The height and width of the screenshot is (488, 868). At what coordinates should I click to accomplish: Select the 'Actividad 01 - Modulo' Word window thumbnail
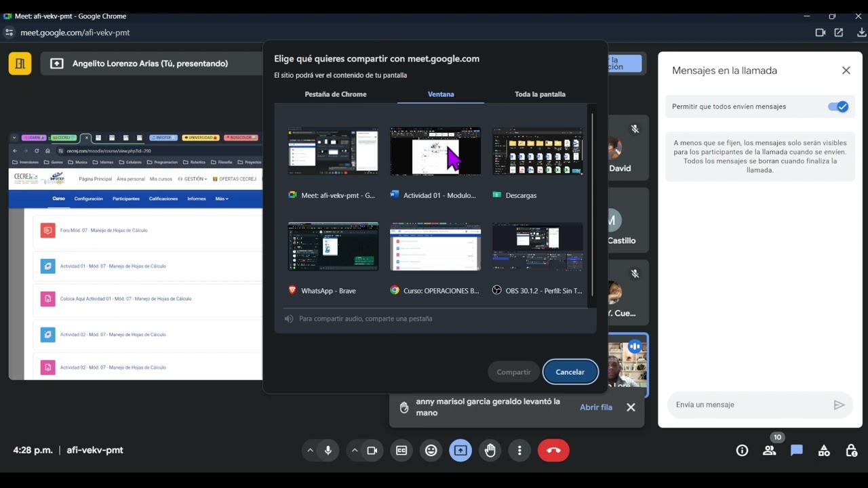(435, 151)
